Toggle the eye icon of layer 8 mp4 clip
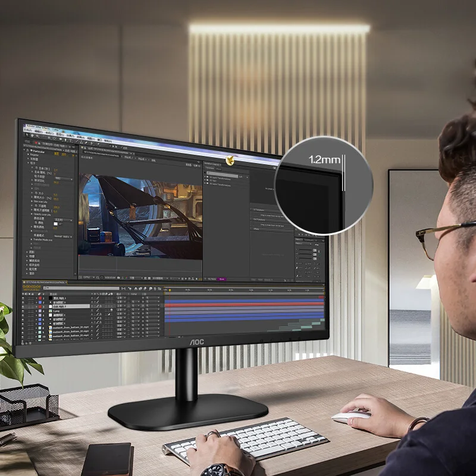The height and width of the screenshot is (476, 476). [23, 328]
